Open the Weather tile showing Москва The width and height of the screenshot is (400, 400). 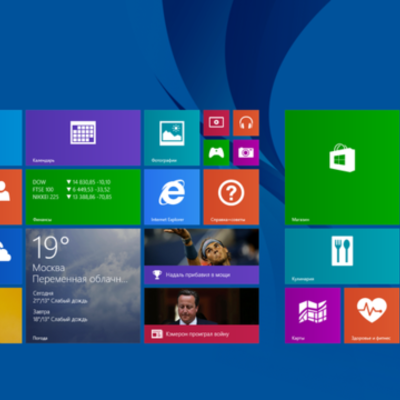83,286
